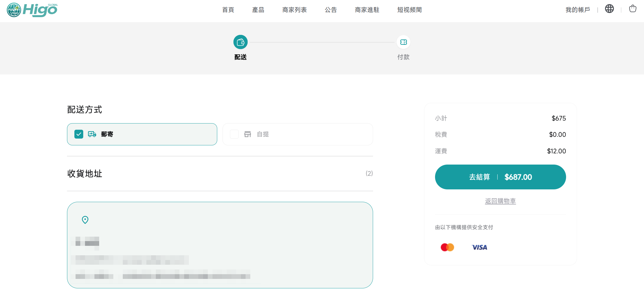Click the 運費 $12.00 amount
Image resolution: width=644 pixels, height=299 pixels.
click(x=556, y=151)
